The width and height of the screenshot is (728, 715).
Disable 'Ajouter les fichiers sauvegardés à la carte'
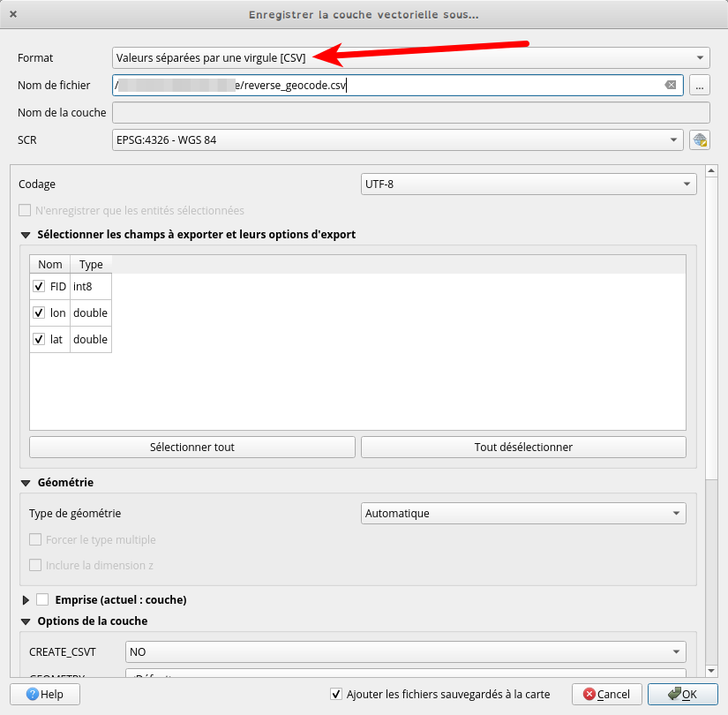tap(336, 694)
